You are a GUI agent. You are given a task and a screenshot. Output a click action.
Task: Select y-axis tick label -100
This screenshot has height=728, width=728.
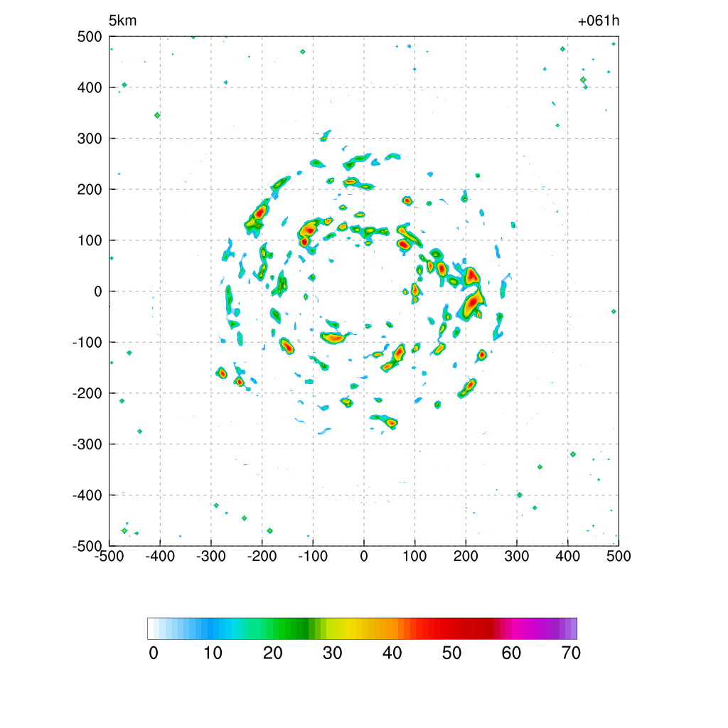click(87, 343)
